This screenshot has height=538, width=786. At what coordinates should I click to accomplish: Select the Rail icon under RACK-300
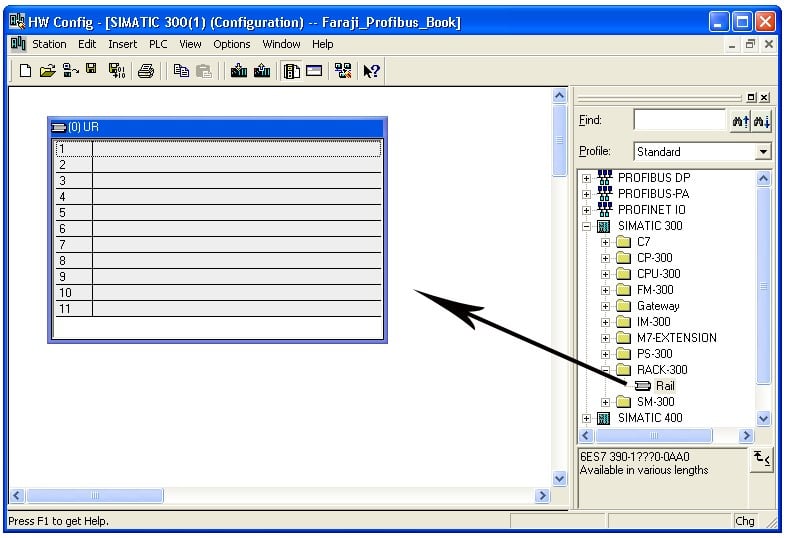(643, 386)
